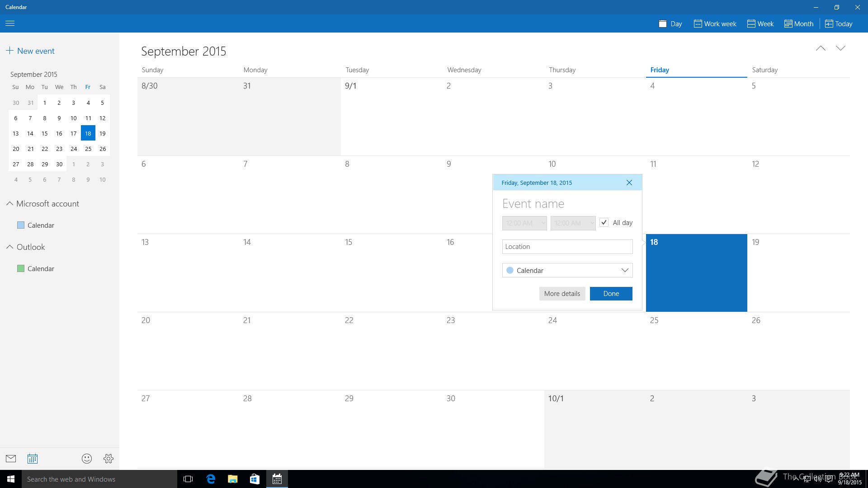Select 1 in mini calendar first row

45,103
